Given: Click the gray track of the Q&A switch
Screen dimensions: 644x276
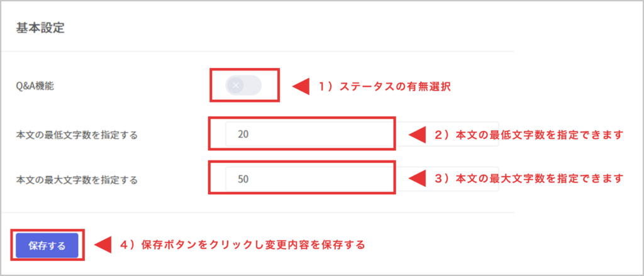Looking at the screenshot, I should coord(253,85).
